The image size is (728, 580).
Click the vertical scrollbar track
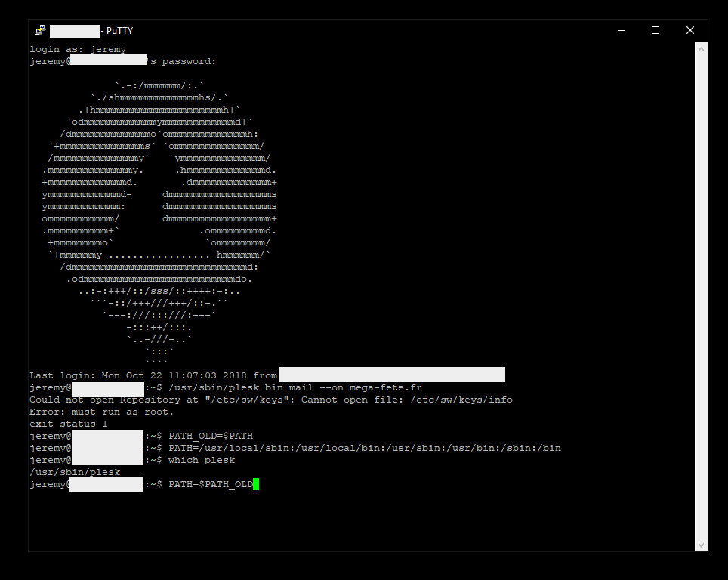pos(701,302)
